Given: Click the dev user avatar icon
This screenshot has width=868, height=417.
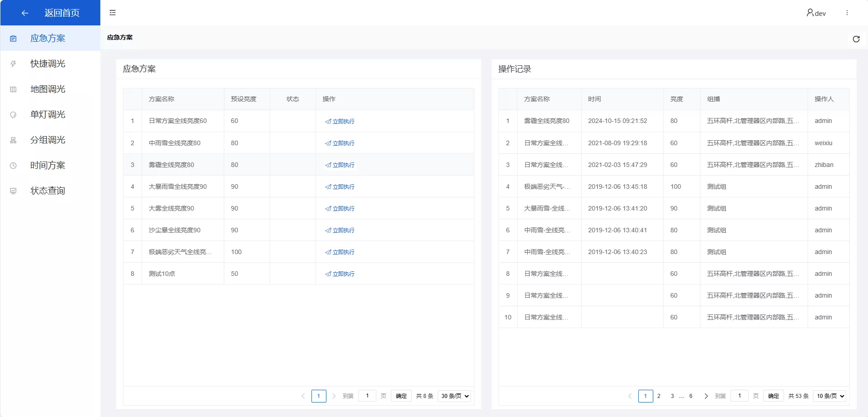Looking at the screenshot, I should pos(810,13).
